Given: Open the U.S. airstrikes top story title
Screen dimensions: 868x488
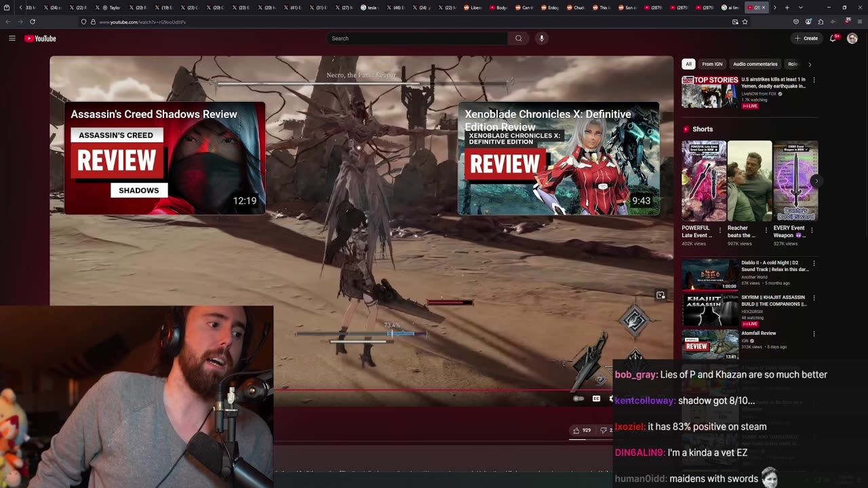Looking at the screenshot, I should pos(774,83).
